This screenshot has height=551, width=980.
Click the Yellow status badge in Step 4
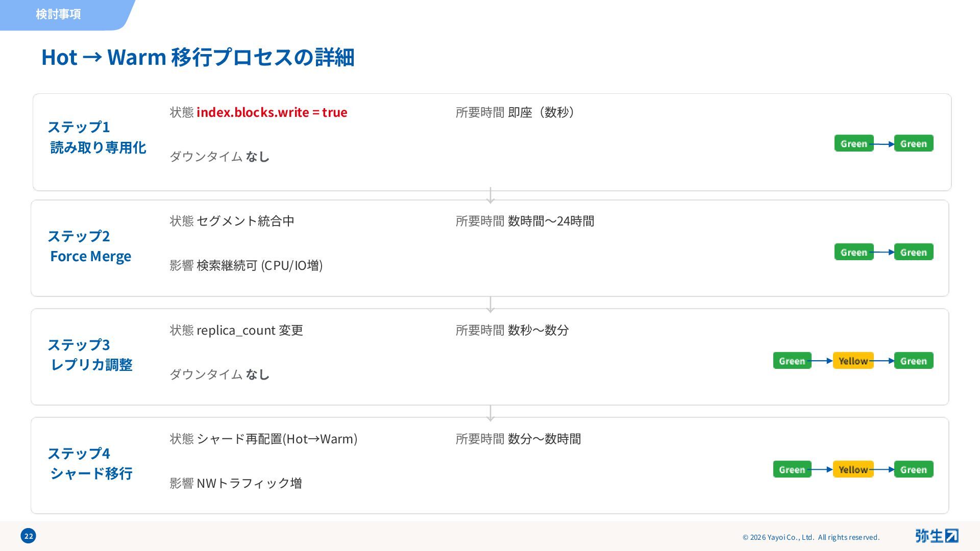(x=853, y=469)
